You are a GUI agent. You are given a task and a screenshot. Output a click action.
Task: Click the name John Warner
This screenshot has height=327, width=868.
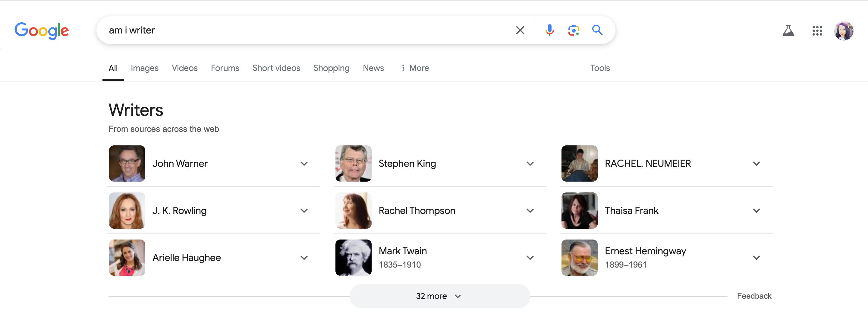tap(180, 163)
